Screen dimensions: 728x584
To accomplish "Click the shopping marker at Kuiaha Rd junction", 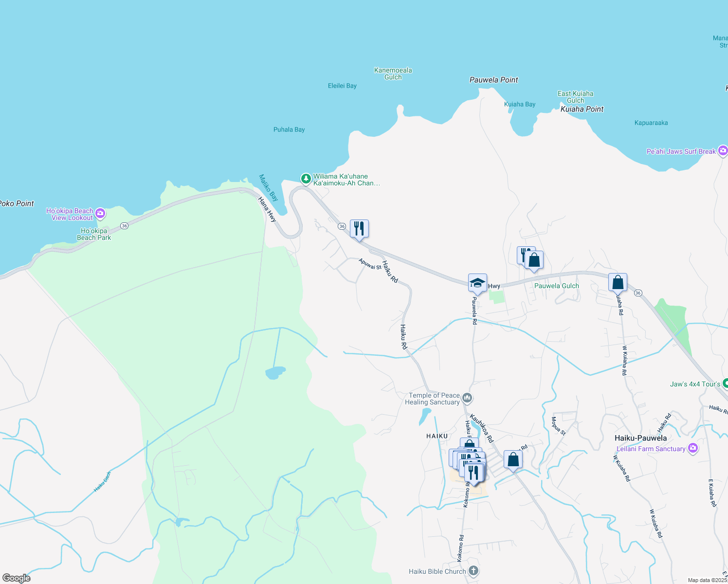I will tap(618, 282).
